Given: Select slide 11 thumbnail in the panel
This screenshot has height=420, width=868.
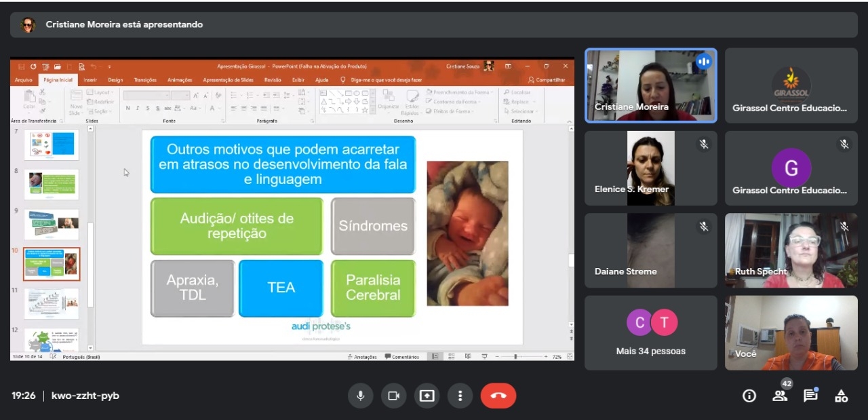Looking at the screenshot, I should pyautogui.click(x=52, y=303).
